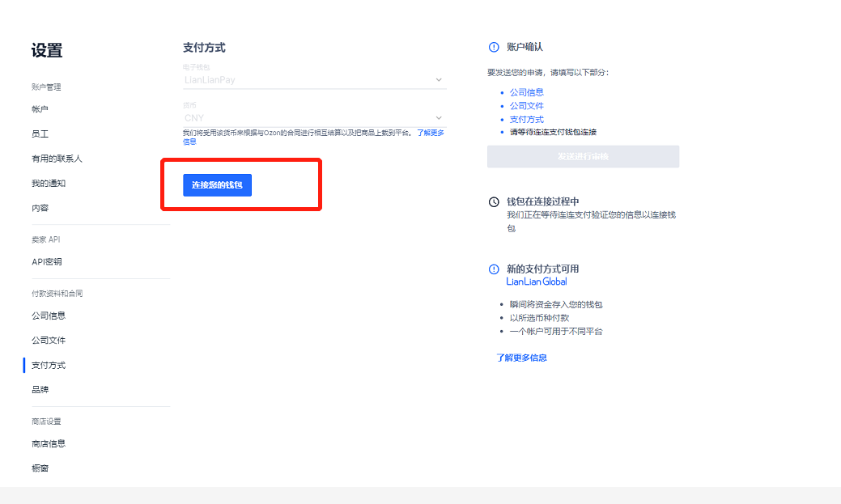Open 品牌 under 付款资料和合同
841x504 pixels.
[x=38, y=389]
